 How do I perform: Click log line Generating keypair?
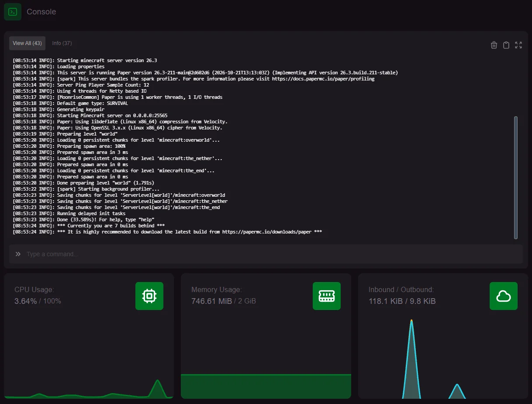pyautogui.click(x=59, y=109)
